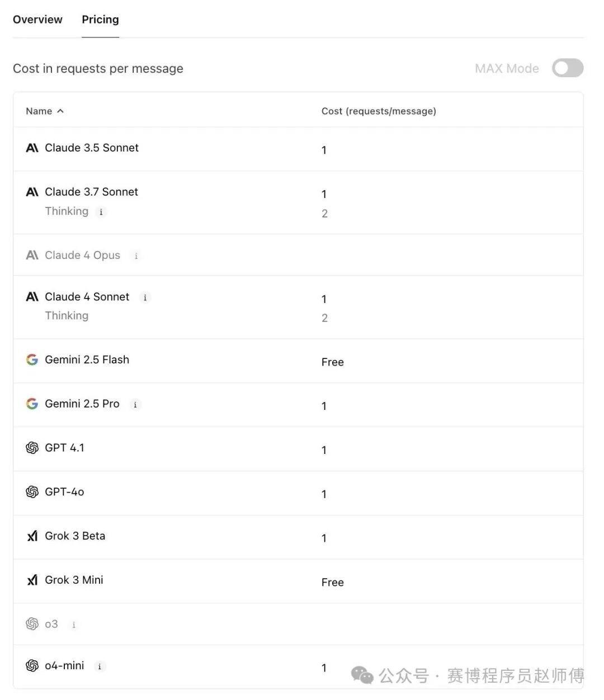Sort table by Name column arrow

[x=60, y=111]
